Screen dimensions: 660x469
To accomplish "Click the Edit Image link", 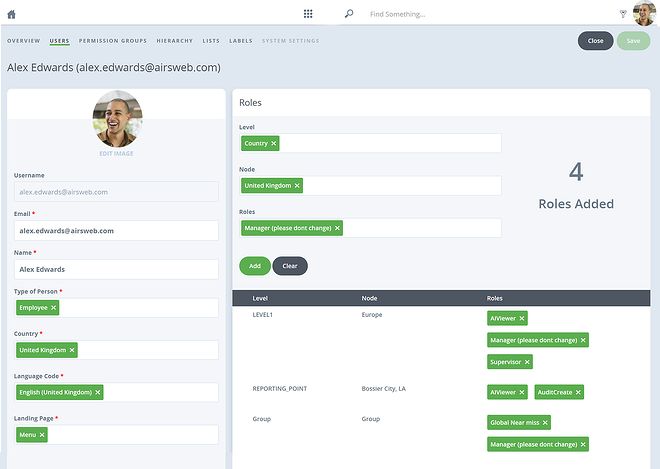I will click(116, 154).
